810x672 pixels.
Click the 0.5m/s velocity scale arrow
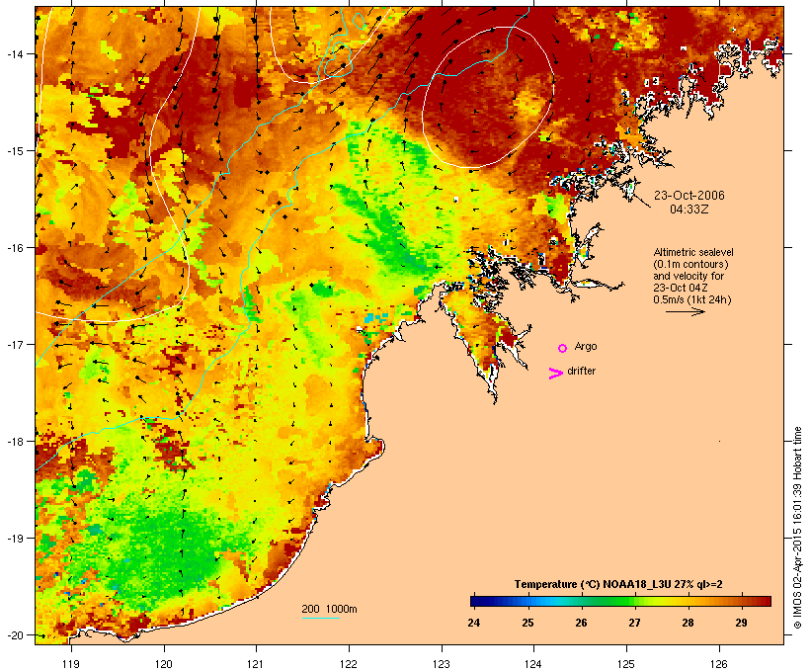point(686,311)
